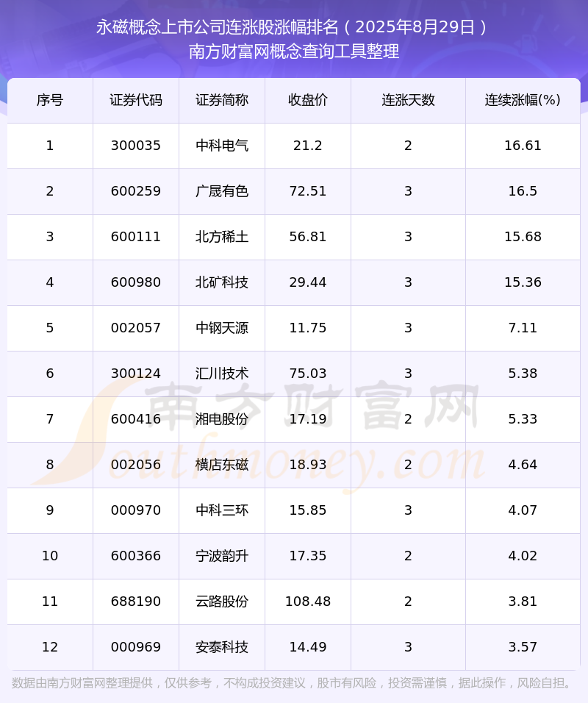Click serial number 10 in the 序号 column

[x=50, y=556]
